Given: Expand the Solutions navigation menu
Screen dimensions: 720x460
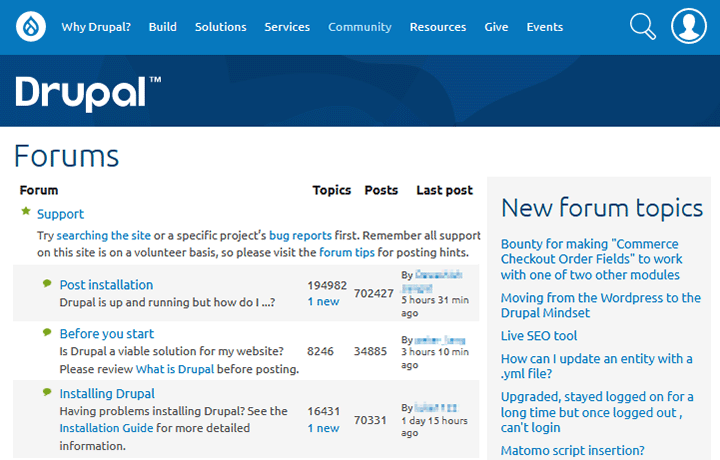Looking at the screenshot, I should (220, 27).
